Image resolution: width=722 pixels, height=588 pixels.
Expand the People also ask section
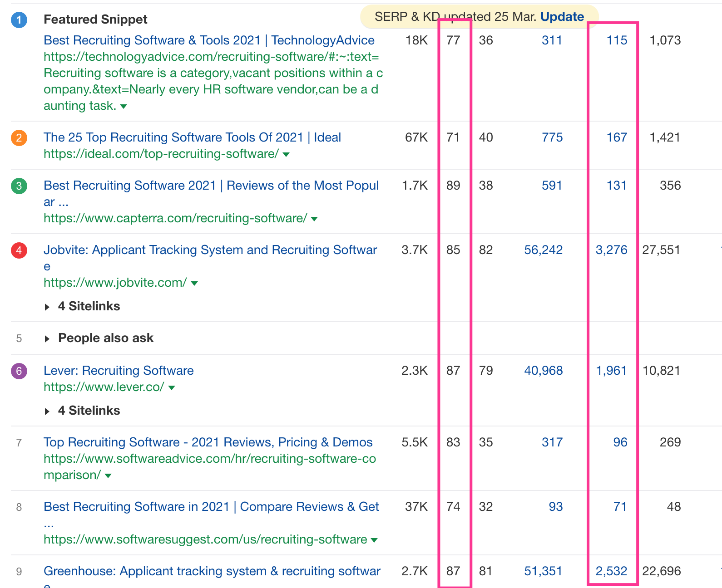[x=99, y=338]
